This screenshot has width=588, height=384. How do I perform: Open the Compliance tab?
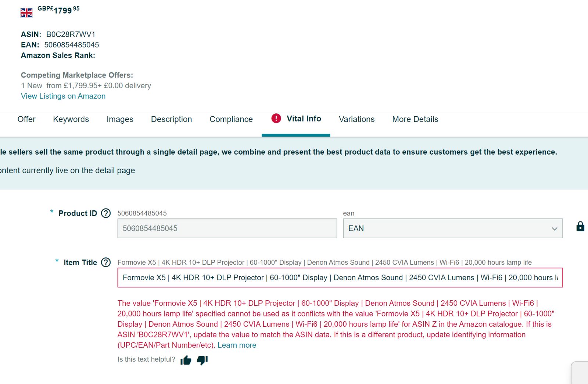tap(231, 119)
